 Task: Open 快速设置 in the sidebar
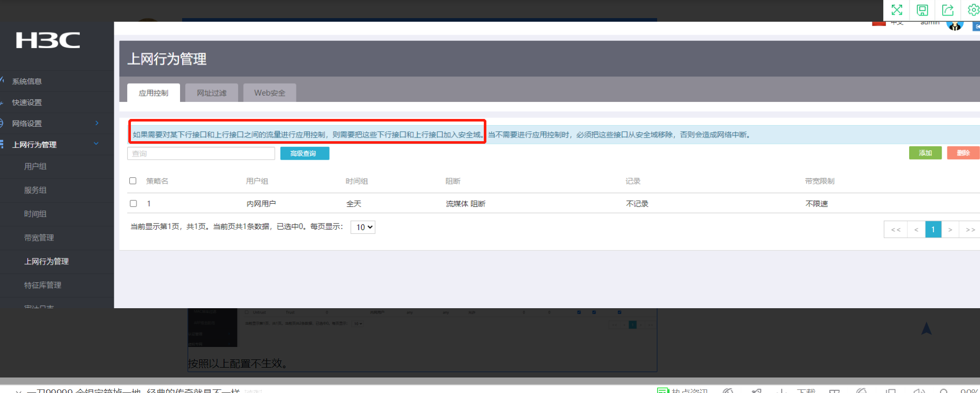[27, 102]
